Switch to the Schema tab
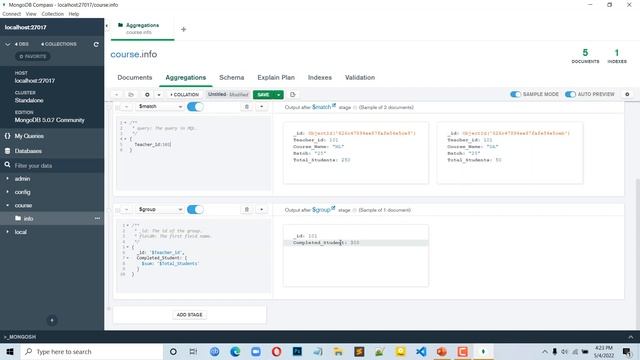Viewport: 640px width, 360px height. click(231, 78)
